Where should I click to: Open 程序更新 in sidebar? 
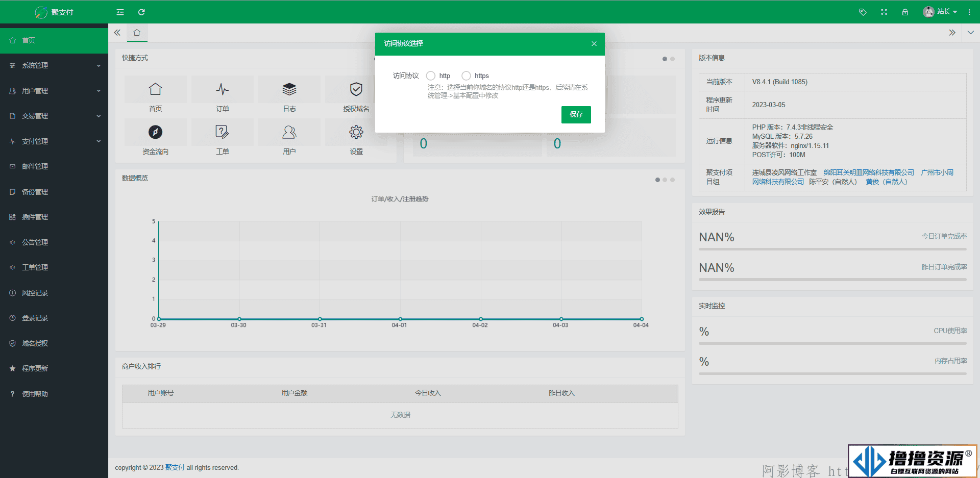point(54,368)
